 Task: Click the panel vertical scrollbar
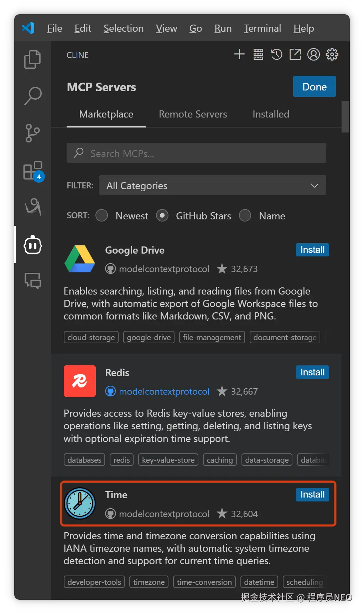tap(345, 116)
